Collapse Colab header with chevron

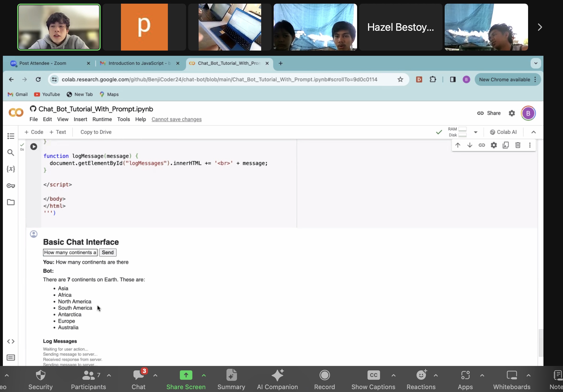[x=534, y=132]
